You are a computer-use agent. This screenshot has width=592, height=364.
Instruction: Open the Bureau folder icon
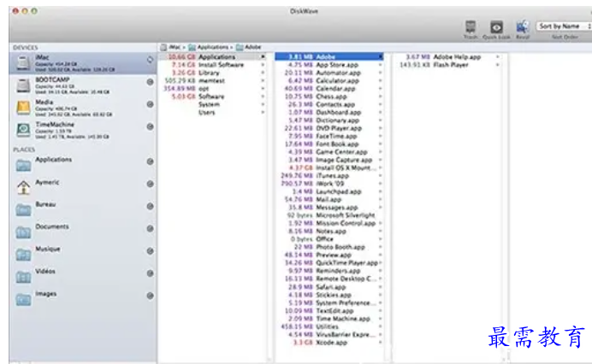[23, 209]
